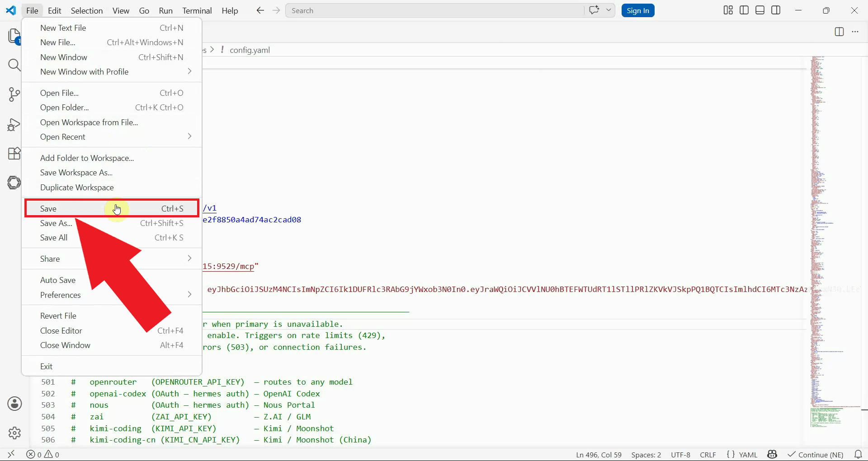Toggle the Secondary Side Bar
Image resolution: width=868 pixels, height=461 pixels.
[x=776, y=10]
